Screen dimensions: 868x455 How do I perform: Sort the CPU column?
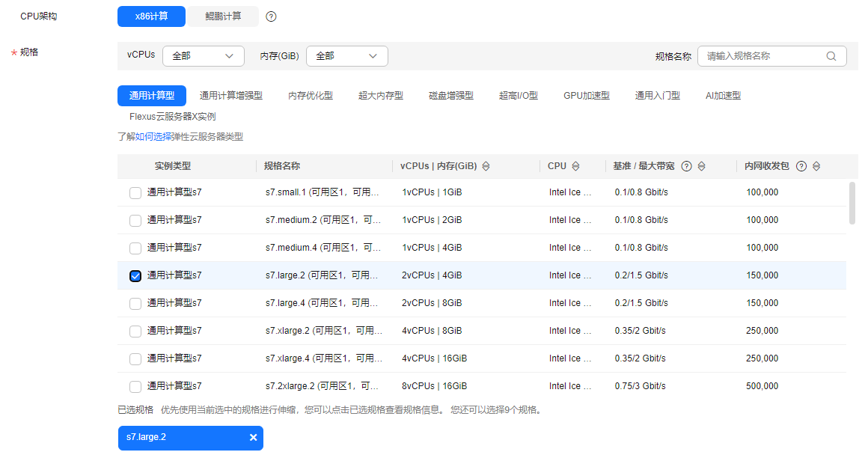(575, 166)
